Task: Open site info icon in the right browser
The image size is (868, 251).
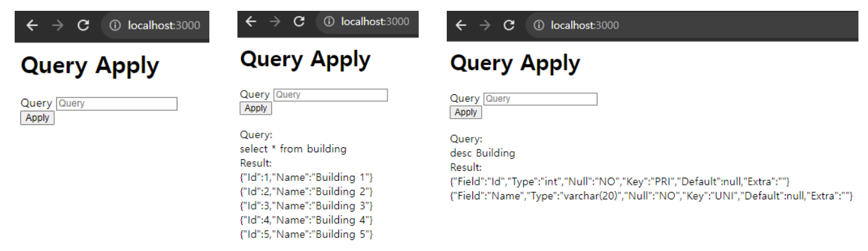Action: click(539, 25)
